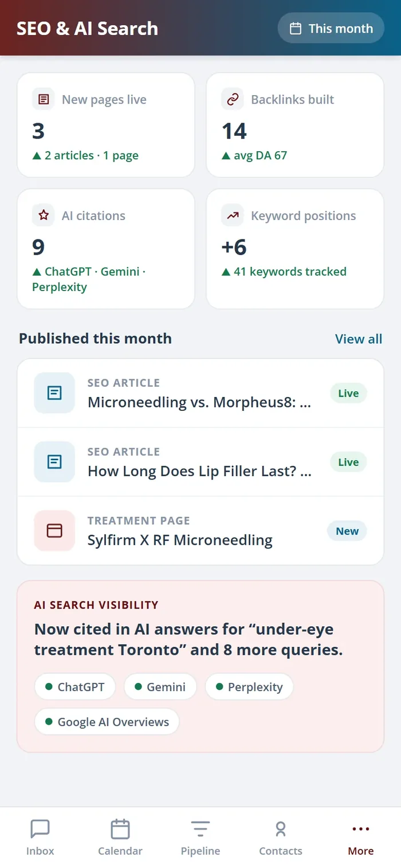The width and height of the screenshot is (401, 868).
Task: Click the Backlinks built chain icon
Action: point(233,99)
